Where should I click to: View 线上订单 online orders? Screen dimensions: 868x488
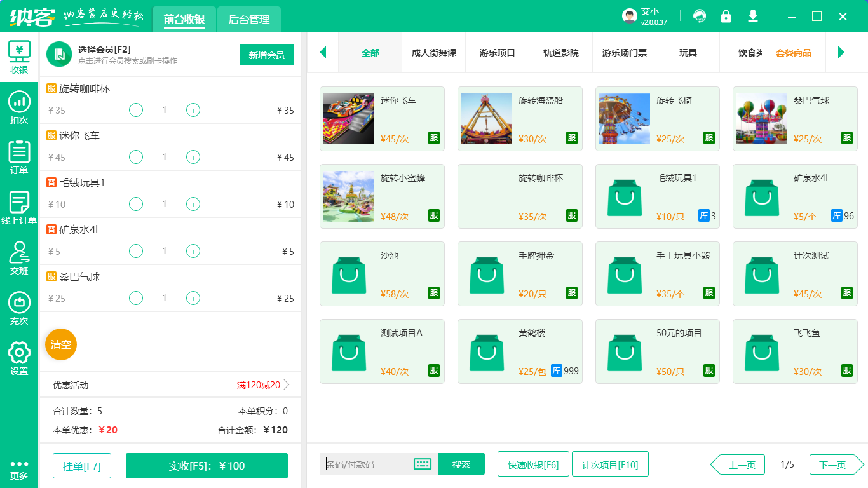19,205
